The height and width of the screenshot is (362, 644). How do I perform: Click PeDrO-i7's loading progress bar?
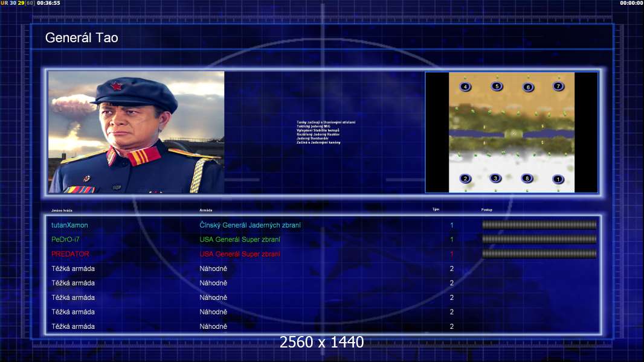click(539, 239)
